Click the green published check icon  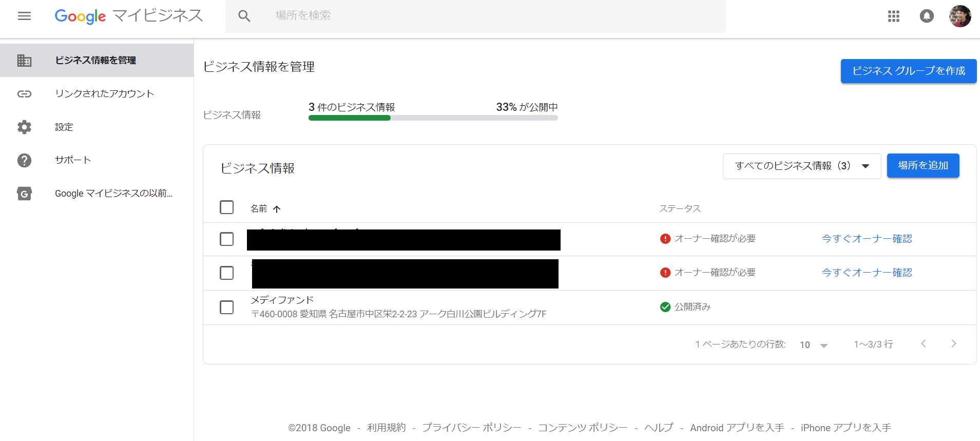tap(665, 307)
